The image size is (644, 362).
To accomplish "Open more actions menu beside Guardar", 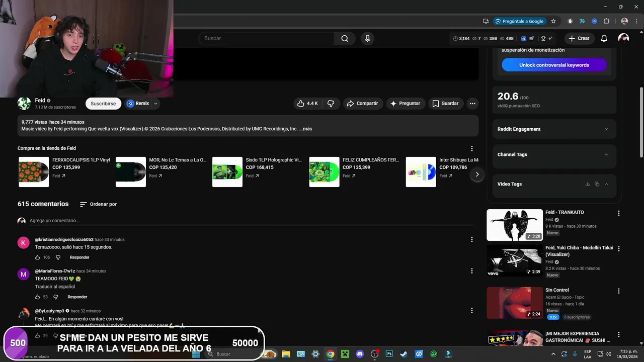I will (472, 103).
